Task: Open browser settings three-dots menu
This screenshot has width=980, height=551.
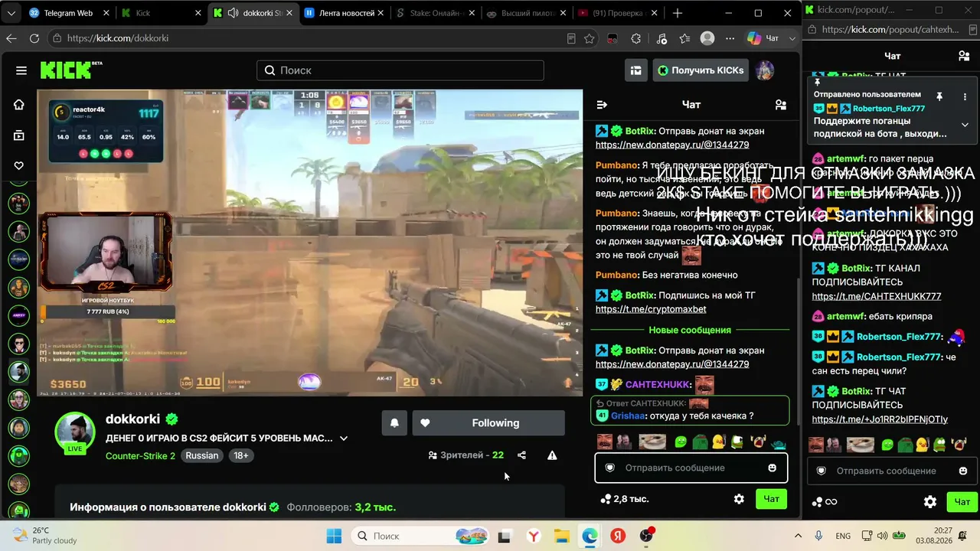Action: coord(731,38)
